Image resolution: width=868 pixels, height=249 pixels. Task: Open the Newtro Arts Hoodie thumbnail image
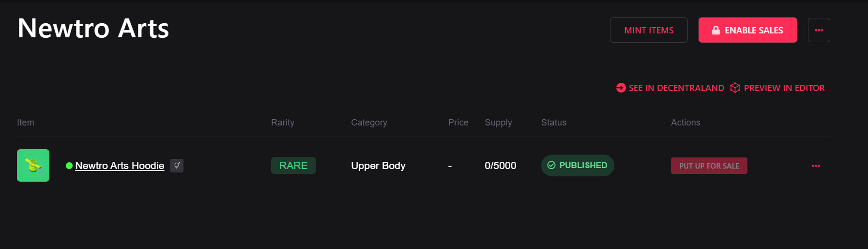[33, 165]
